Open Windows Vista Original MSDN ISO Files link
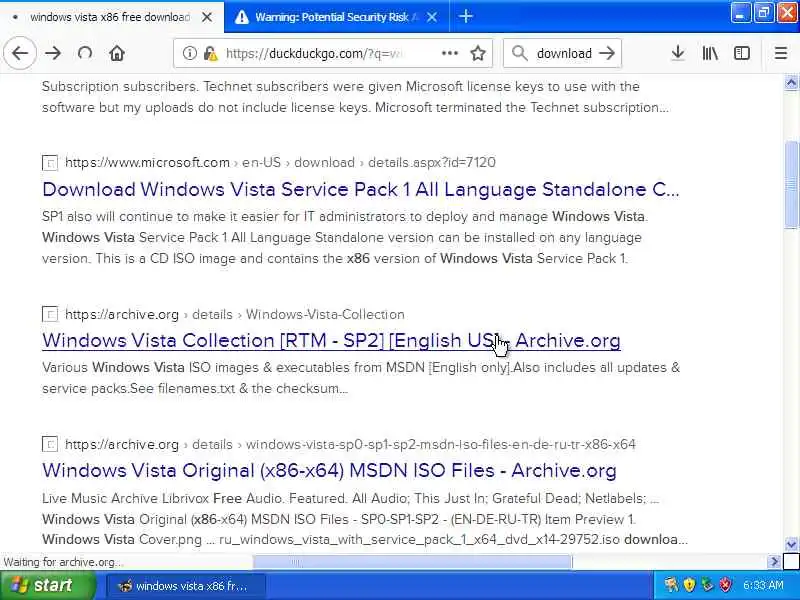This screenshot has height=600, width=800. click(x=329, y=470)
